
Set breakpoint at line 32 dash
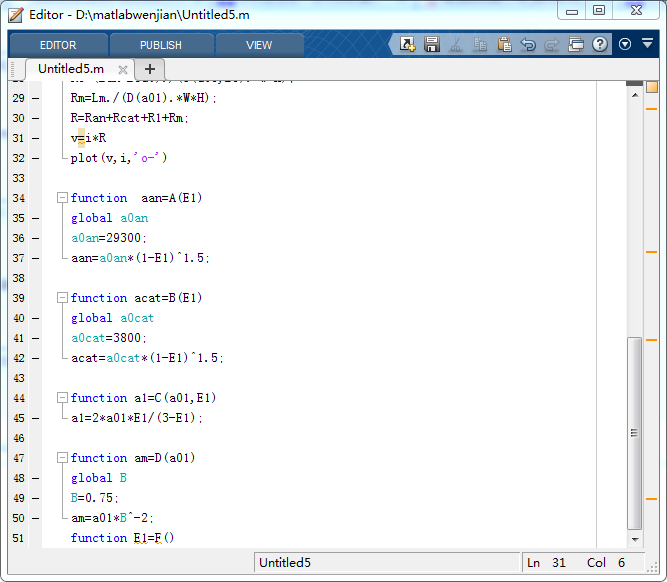(x=36, y=158)
